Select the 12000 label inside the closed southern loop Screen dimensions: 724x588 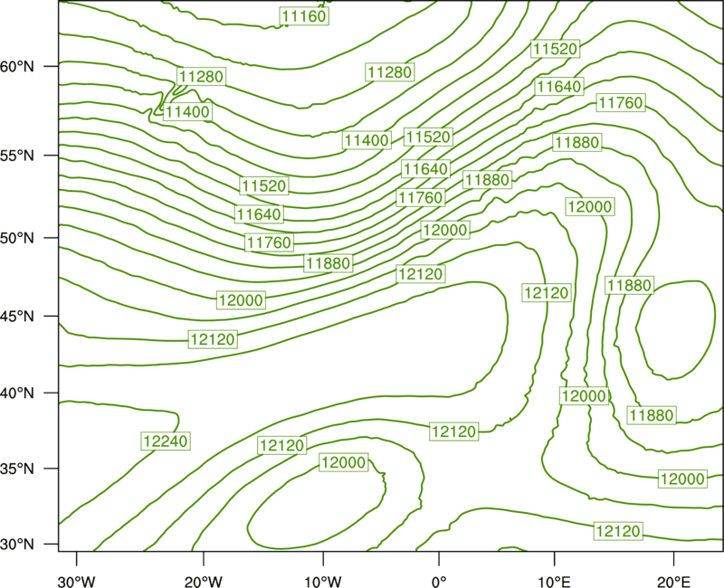click(x=344, y=462)
